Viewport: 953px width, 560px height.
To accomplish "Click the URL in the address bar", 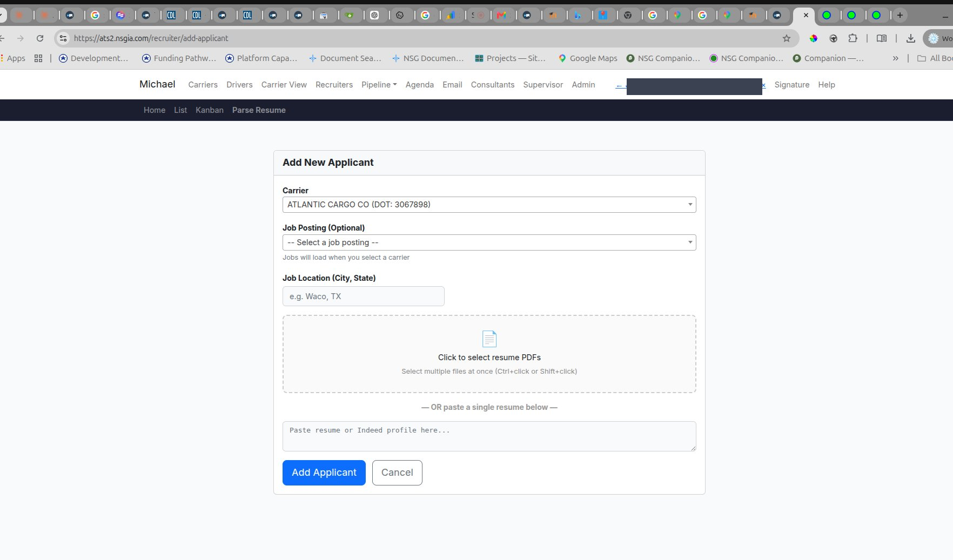I will pyautogui.click(x=151, y=38).
